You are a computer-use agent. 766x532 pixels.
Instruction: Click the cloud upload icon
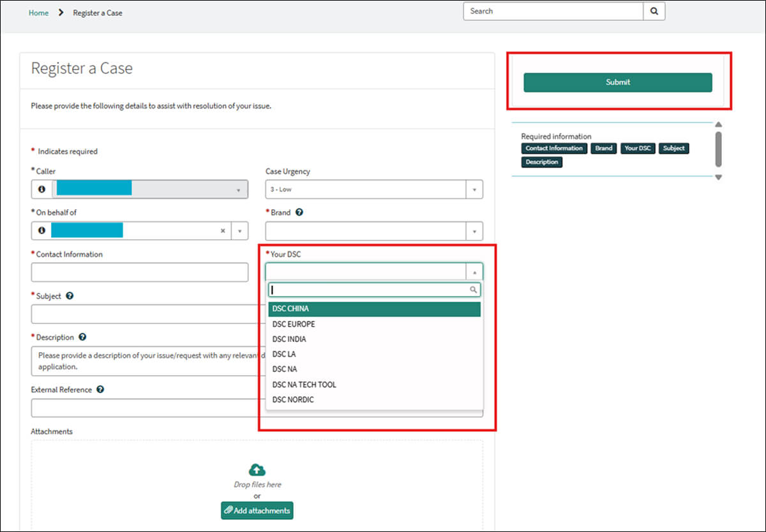(x=257, y=470)
